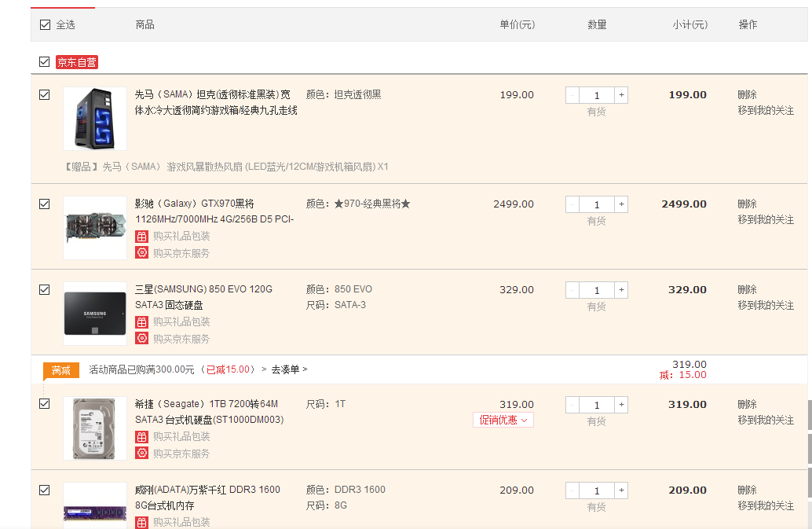
Task: Decrease quantity of the ADATA memory
Action: tap(572, 490)
